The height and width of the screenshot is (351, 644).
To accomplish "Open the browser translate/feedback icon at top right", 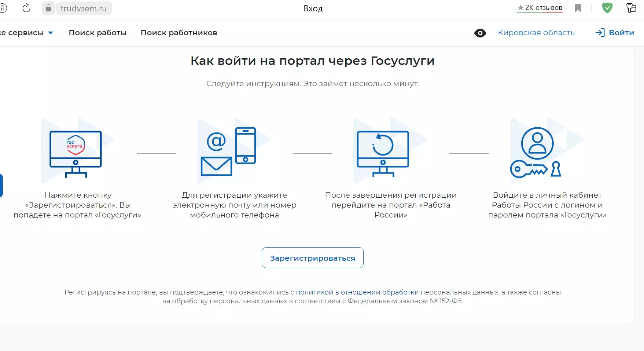I will (631, 8).
